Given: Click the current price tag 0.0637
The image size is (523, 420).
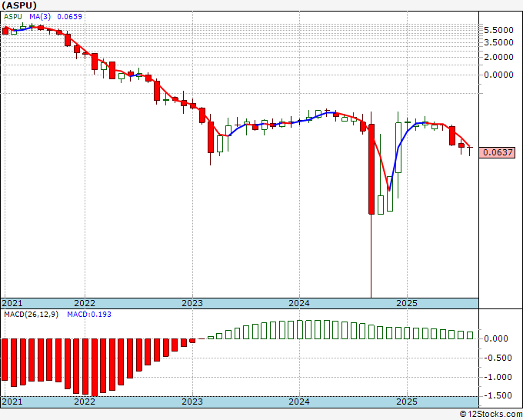Looking at the screenshot, I should click(497, 152).
